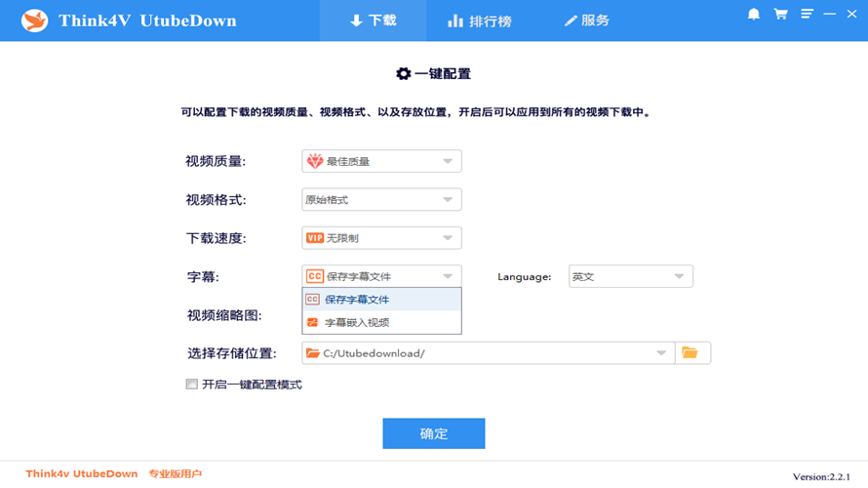Open the Language dropdown showing 英文
This screenshot has height=488, width=868.
[x=630, y=276]
